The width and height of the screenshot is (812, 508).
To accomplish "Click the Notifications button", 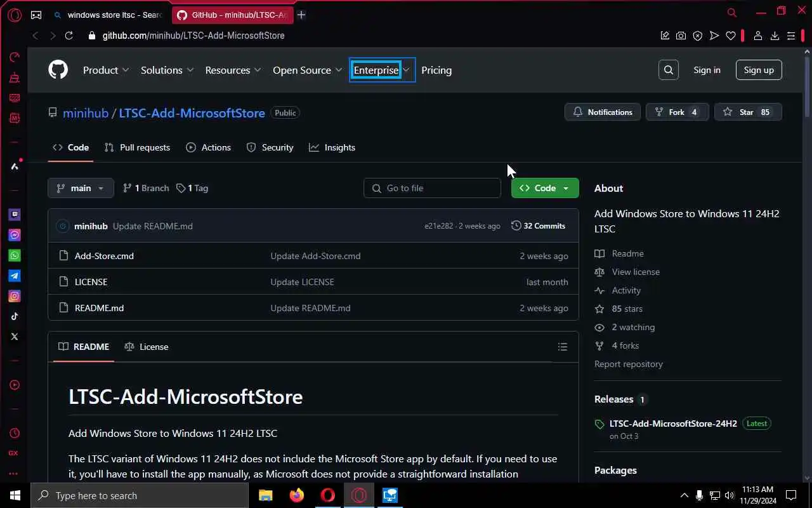I will [603, 112].
